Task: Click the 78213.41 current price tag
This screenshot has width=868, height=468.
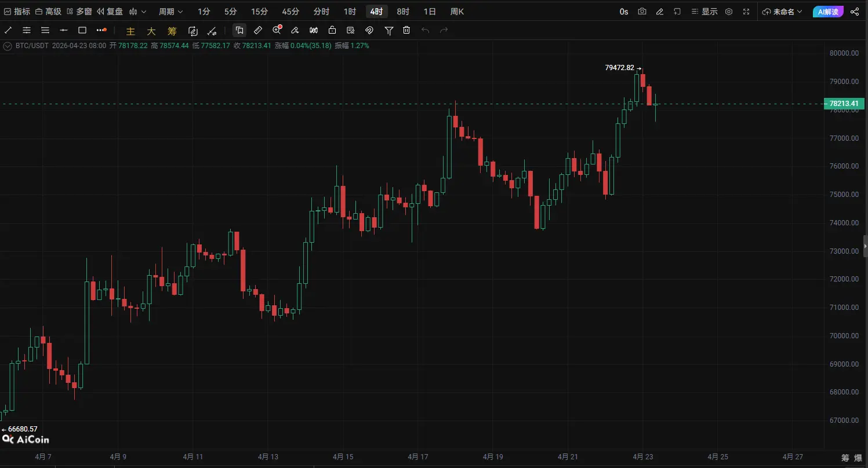Action: [x=844, y=104]
